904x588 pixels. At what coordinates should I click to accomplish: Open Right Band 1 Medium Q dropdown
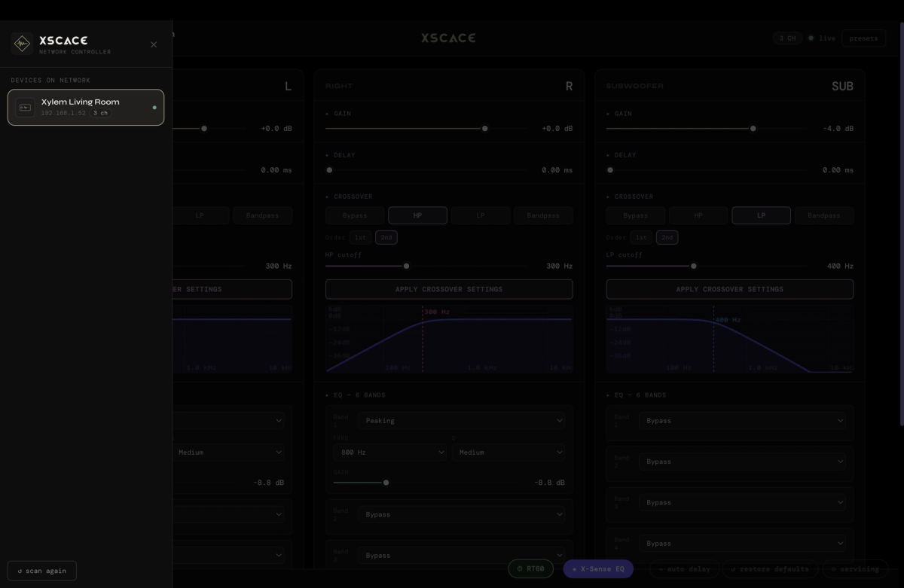508,452
